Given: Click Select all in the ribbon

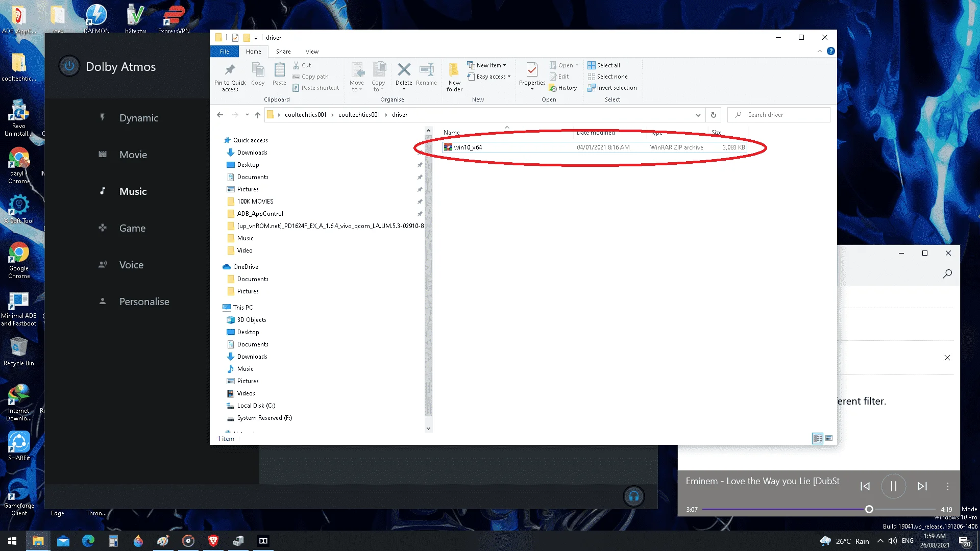Looking at the screenshot, I should click(x=604, y=65).
